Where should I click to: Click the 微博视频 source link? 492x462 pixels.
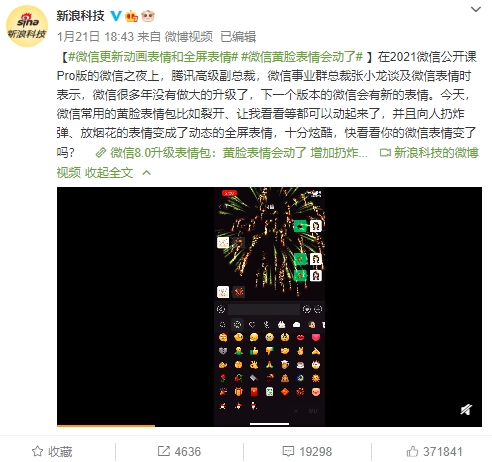[x=189, y=37]
